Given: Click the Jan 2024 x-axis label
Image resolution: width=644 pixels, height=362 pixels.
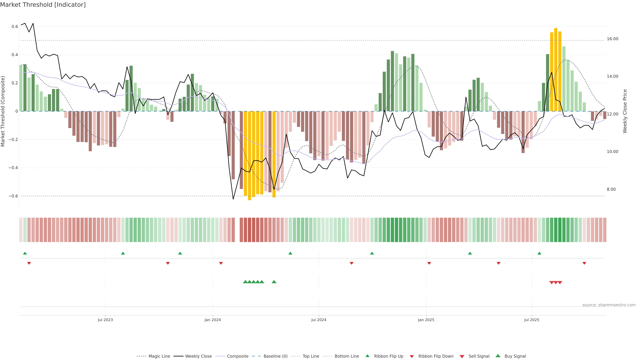Looking at the screenshot, I should 212,320.
